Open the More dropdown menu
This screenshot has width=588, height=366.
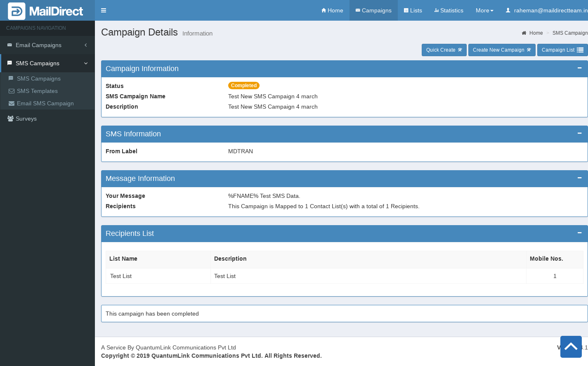coord(484,10)
